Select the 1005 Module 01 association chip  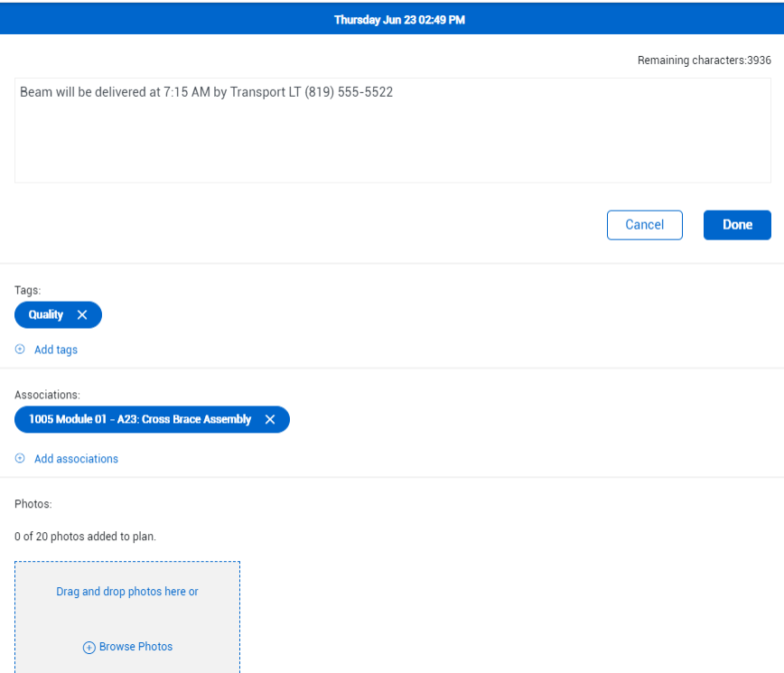pos(140,420)
